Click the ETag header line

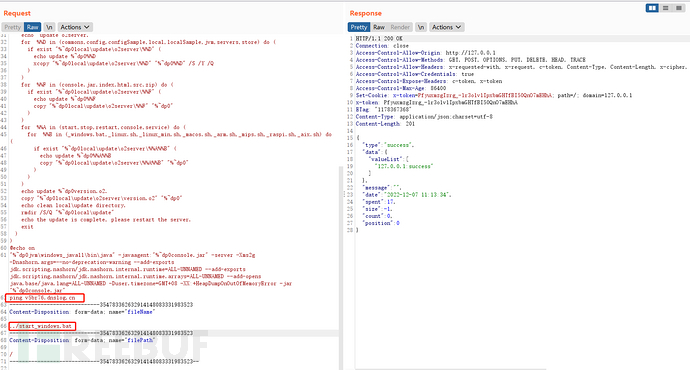pyautogui.click(x=383, y=110)
